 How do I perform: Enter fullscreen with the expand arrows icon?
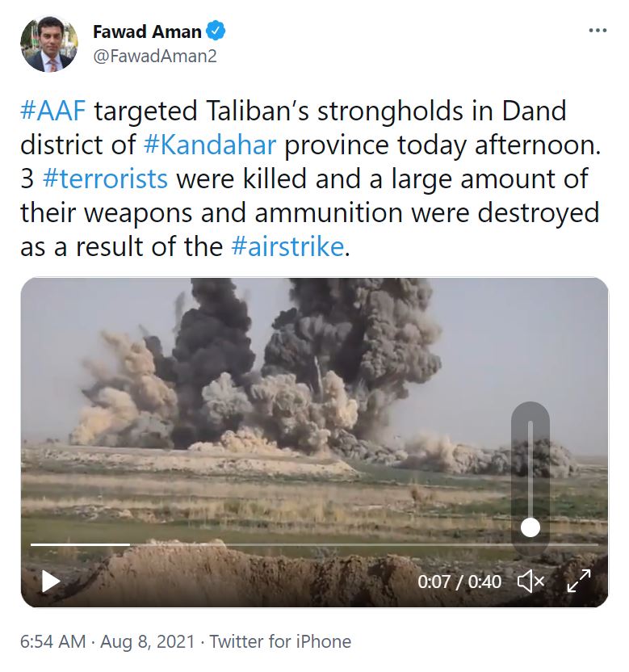pos(578,582)
